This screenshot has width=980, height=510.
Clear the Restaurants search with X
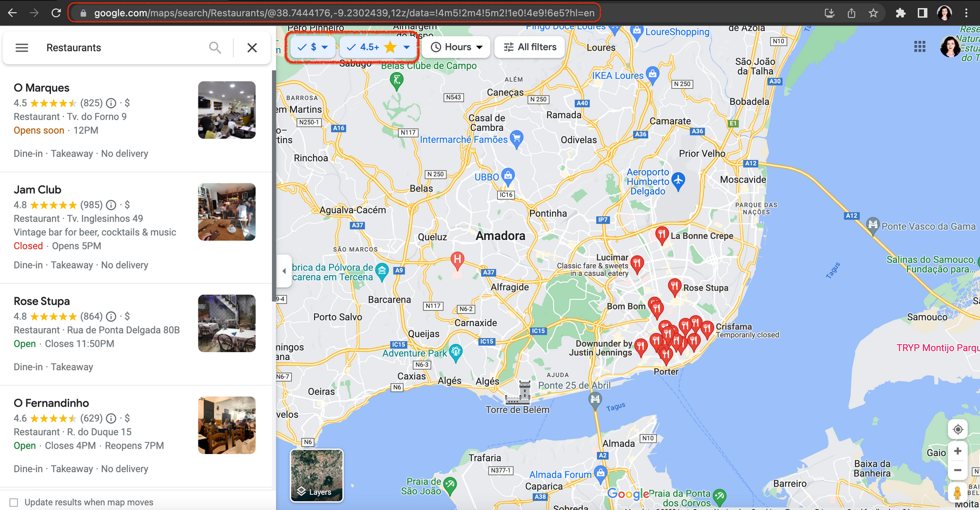coord(252,48)
